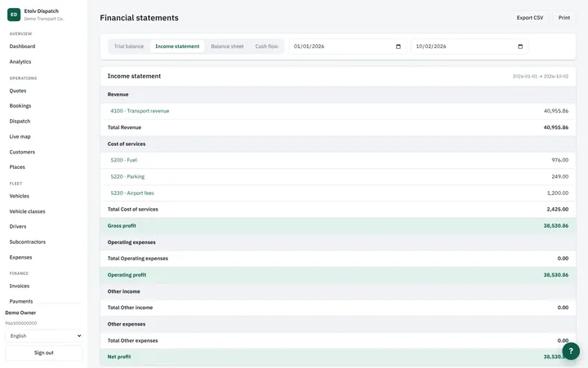Click the Fuel amount 976.00
The width and height of the screenshot is (588, 368).
click(x=560, y=160)
